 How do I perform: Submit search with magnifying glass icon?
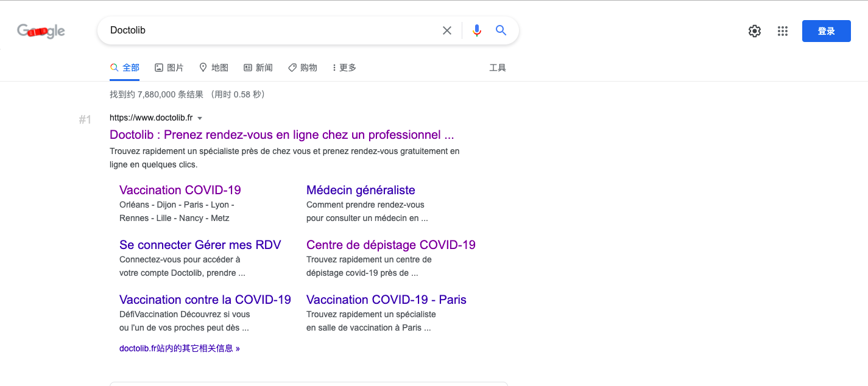[x=501, y=30]
